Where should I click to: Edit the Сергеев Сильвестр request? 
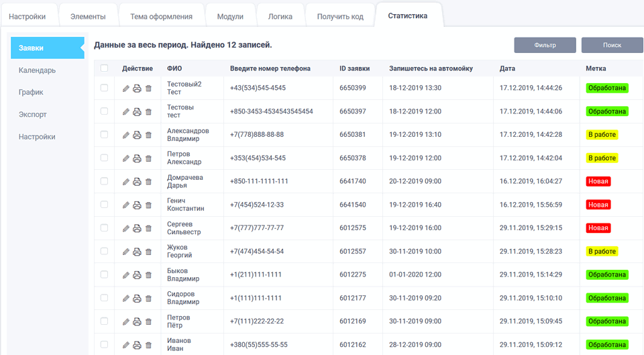tap(125, 228)
